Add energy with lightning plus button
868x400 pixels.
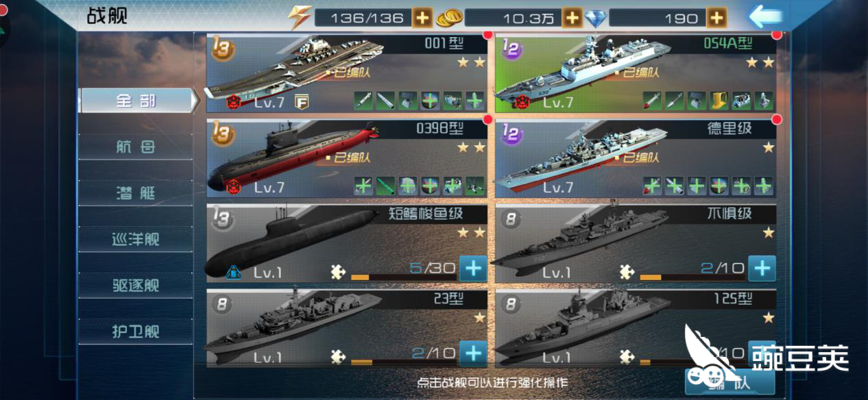click(422, 18)
